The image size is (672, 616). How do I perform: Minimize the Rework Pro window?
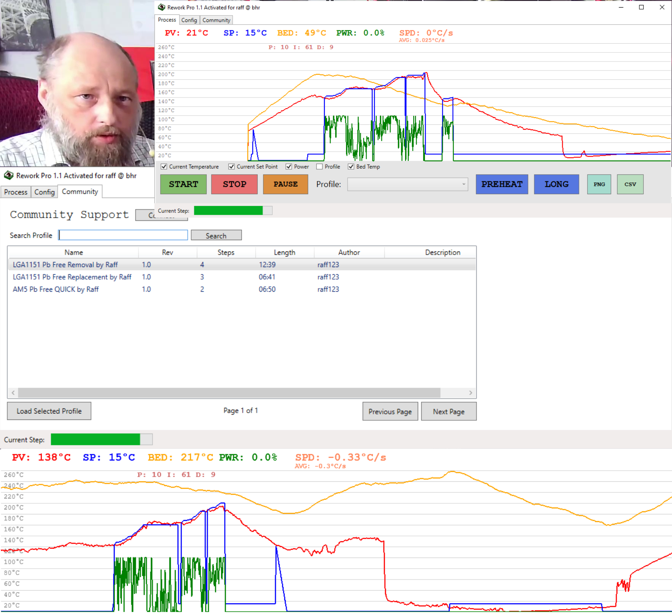point(621,7)
